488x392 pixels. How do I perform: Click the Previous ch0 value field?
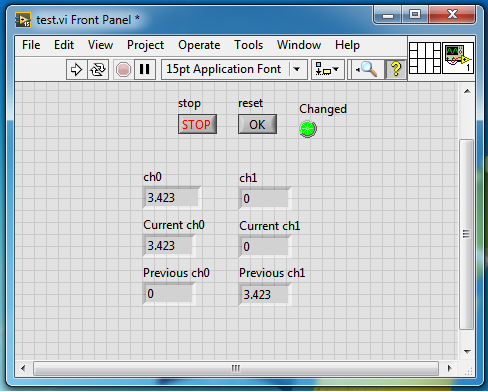[169, 294]
